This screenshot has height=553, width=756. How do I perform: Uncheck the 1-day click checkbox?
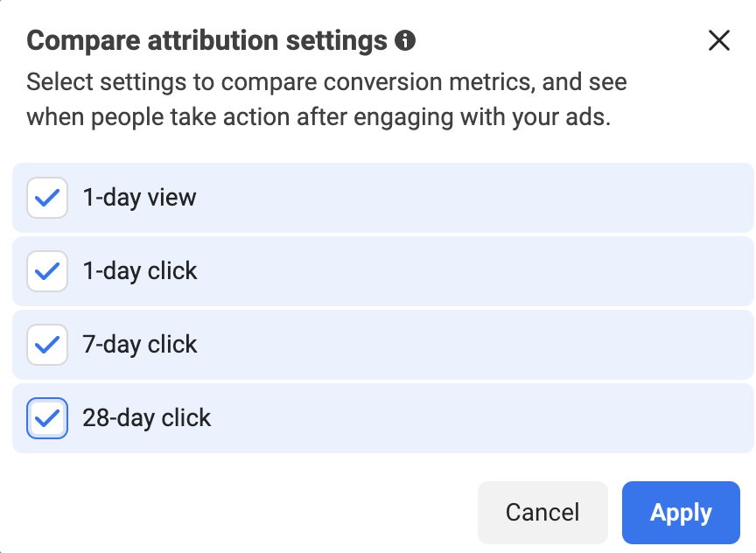tap(47, 271)
